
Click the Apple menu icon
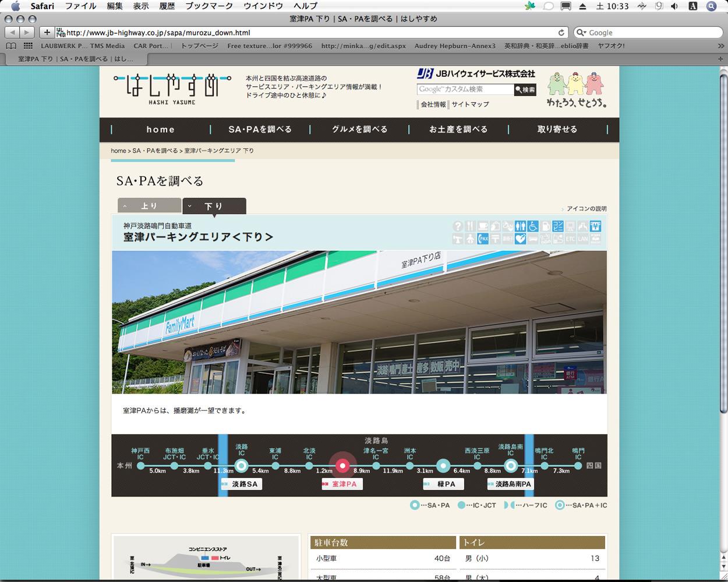coord(15,6)
